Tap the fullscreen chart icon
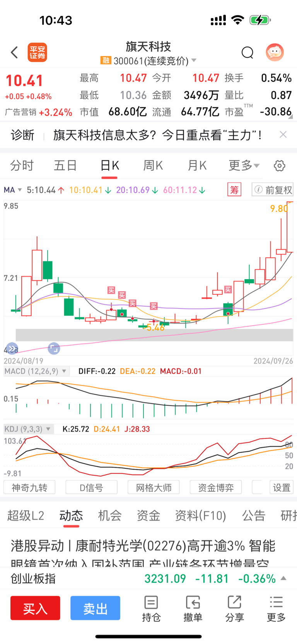297x644 pixels. pos(54,348)
